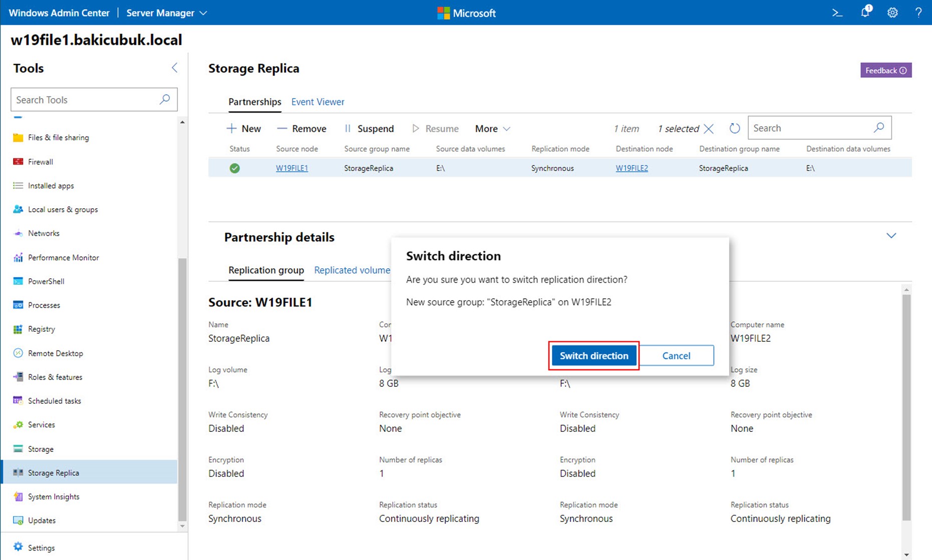Switch to the Event Viewer tab

[318, 102]
